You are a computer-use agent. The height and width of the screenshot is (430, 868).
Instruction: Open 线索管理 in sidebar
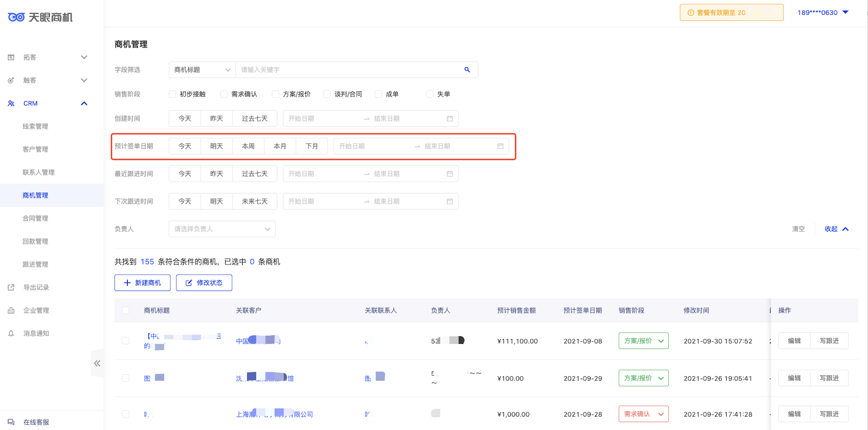(35, 126)
